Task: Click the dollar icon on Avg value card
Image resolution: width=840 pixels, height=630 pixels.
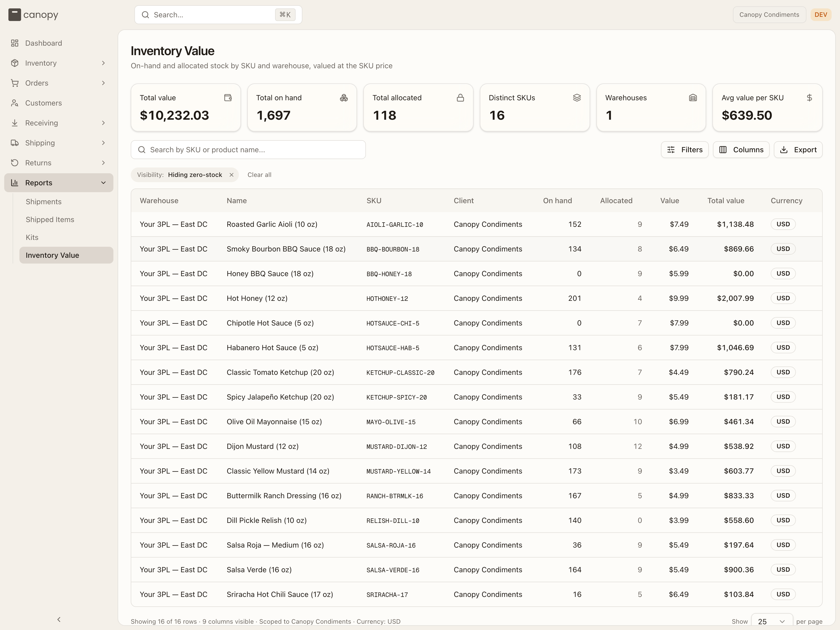Action: pyautogui.click(x=809, y=98)
